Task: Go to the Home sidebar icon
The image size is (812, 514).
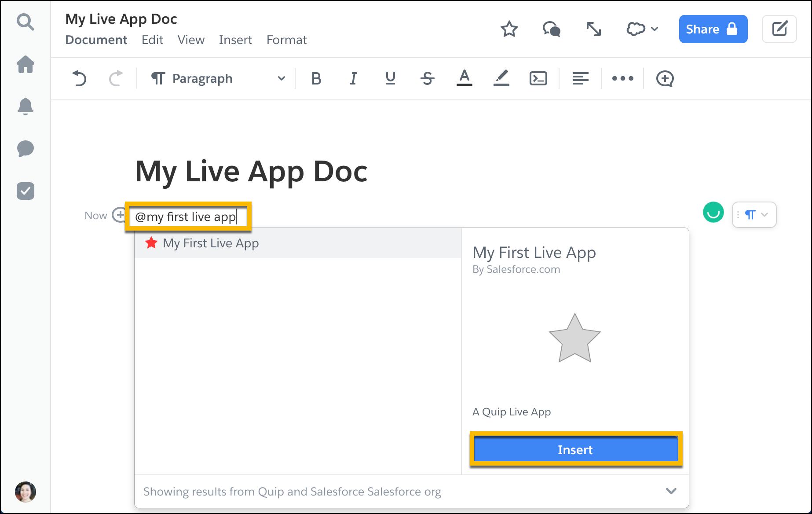Action: click(25, 64)
